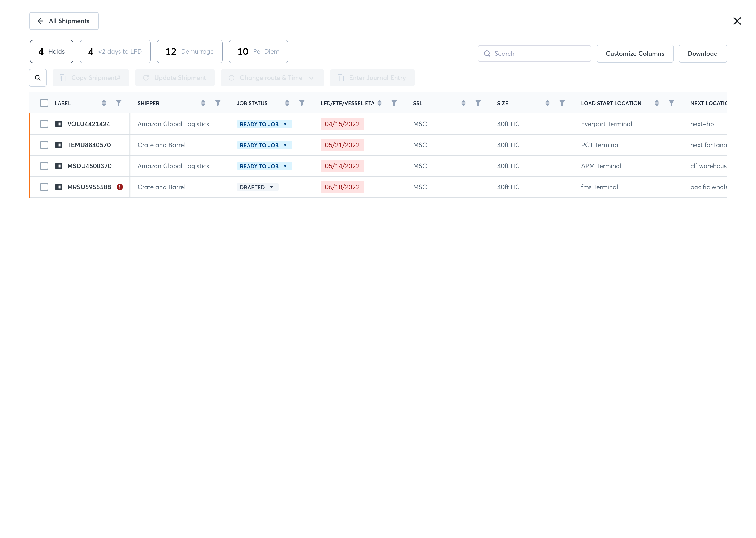Open READY TO JOB dropdown for MSDU4500370
756x538 pixels.
(x=264, y=166)
